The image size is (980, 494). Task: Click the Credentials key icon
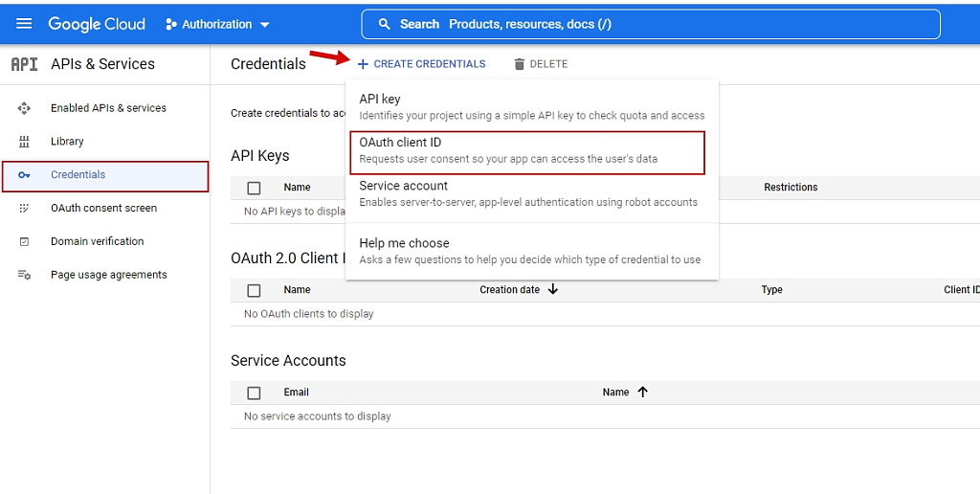pos(25,175)
